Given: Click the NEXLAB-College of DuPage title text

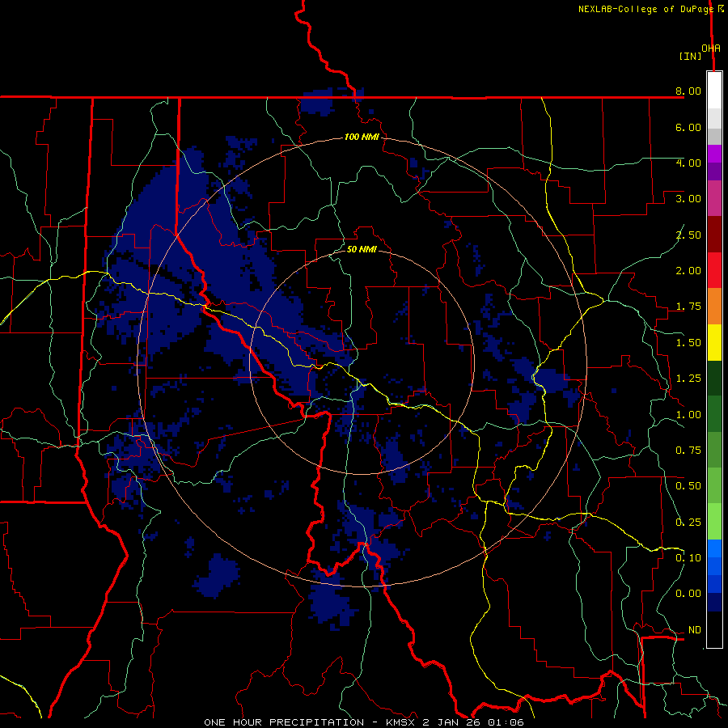Looking at the screenshot, I should point(645,9).
